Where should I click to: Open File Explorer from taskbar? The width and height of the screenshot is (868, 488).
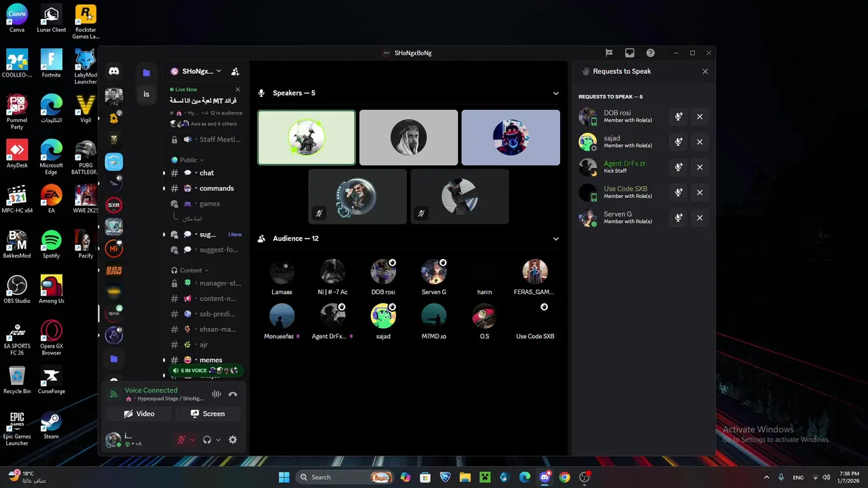point(465,477)
